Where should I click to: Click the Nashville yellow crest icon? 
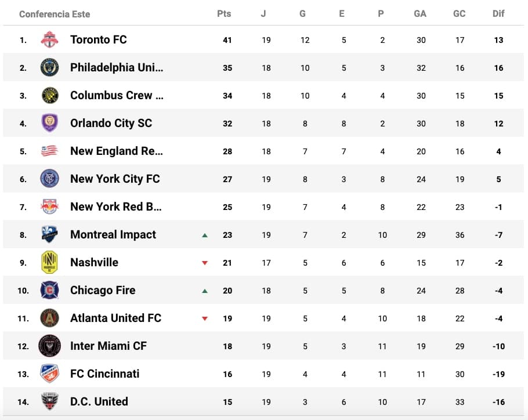point(49,263)
